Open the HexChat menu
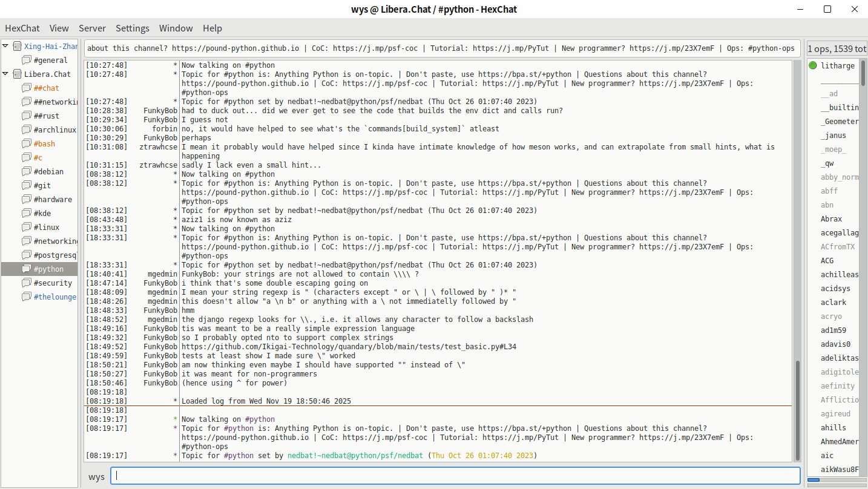 (x=22, y=28)
